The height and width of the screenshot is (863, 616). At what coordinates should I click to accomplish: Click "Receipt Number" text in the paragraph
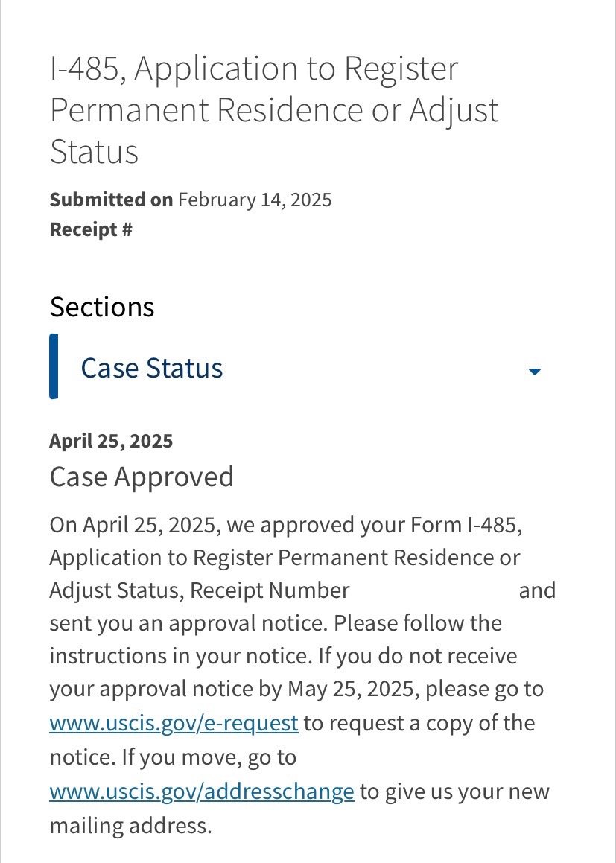coord(270,590)
